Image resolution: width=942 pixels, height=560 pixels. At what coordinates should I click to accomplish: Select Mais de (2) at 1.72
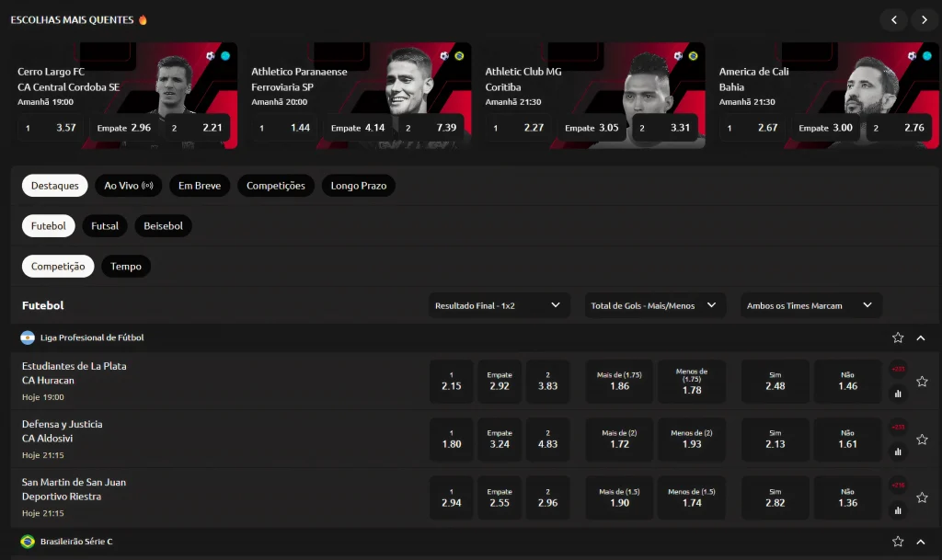[x=619, y=440]
